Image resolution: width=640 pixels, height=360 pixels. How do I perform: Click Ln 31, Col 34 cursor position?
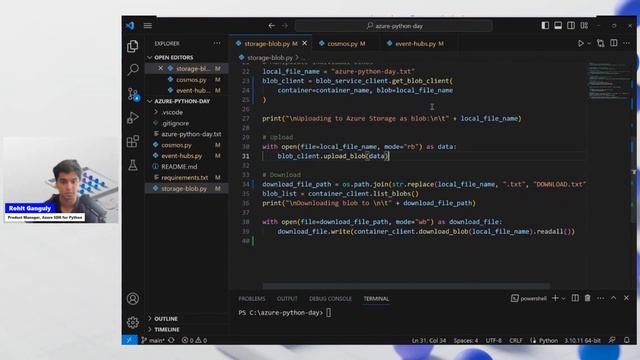(x=429, y=340)
